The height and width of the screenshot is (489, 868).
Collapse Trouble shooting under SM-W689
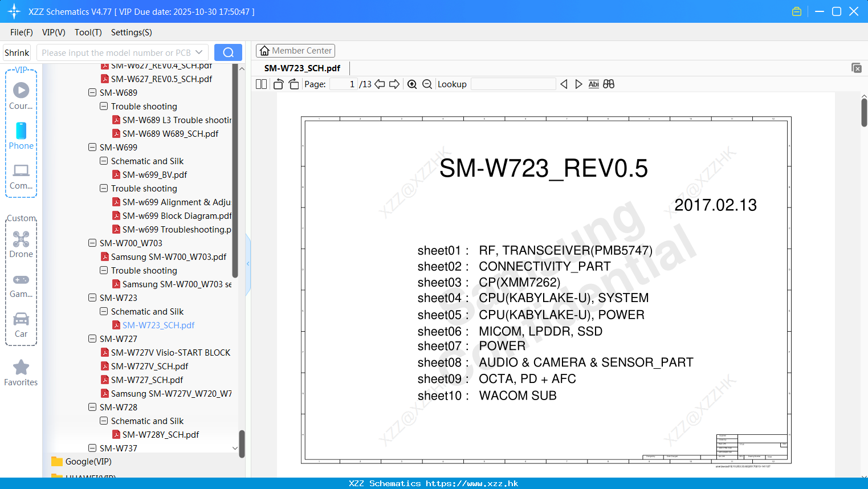(x=104, y=106)
